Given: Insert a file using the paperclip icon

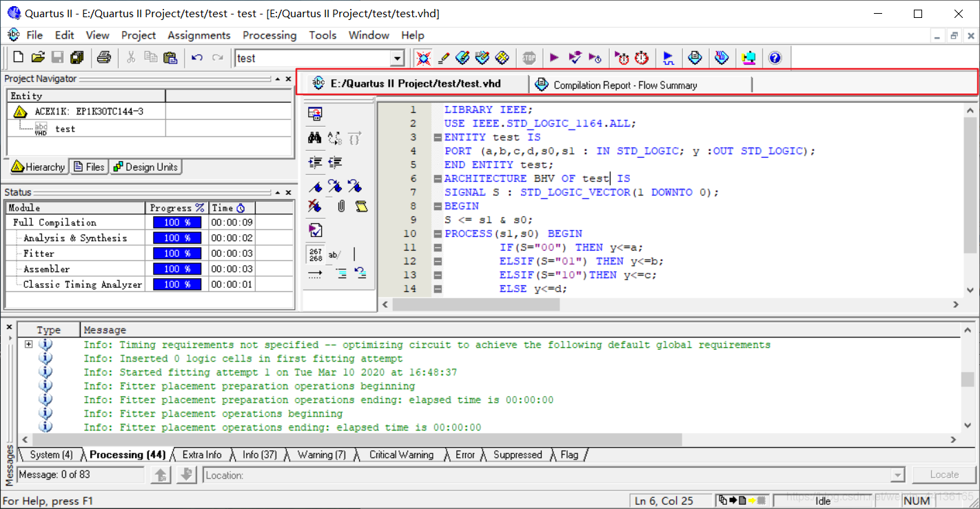Looking at the screenshot, I should click(x=341, y=206).
